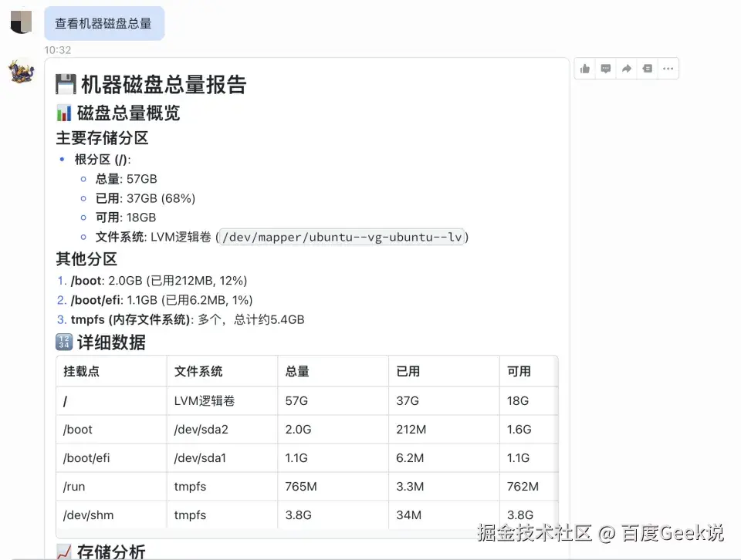Open the more options (...) menu
The image size is (741, 560).
pyautogui.click(x=667, y=68)
